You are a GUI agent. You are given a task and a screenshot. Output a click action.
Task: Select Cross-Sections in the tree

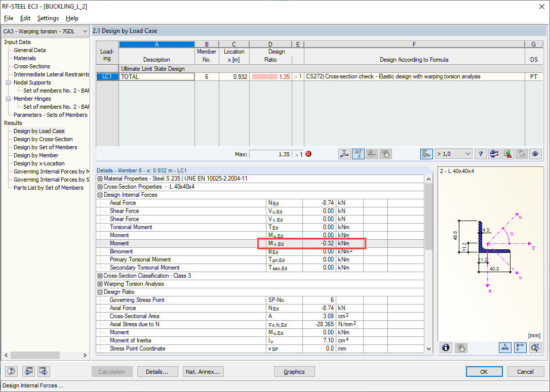(x=31, y=66)
